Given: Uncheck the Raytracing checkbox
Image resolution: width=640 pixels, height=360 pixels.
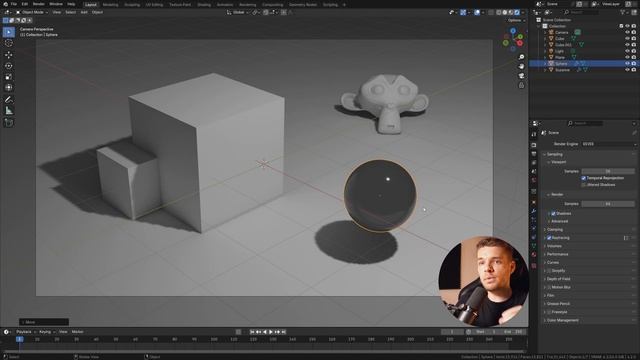Looking at the screenshot, I should 549,238.
